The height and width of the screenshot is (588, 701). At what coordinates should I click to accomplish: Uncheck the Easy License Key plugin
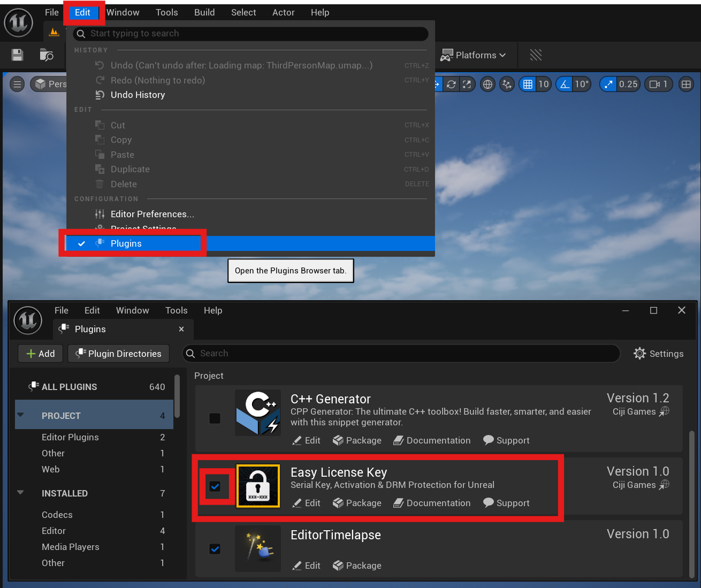point(215,486)
